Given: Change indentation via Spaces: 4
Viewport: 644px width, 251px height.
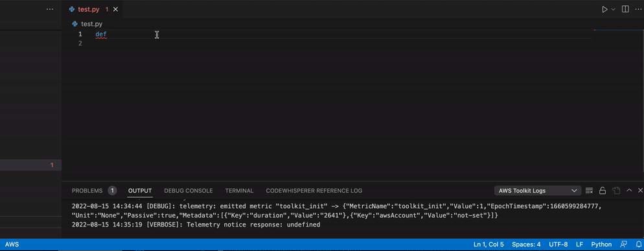Looking at the screenshot, I should (527, 245).
